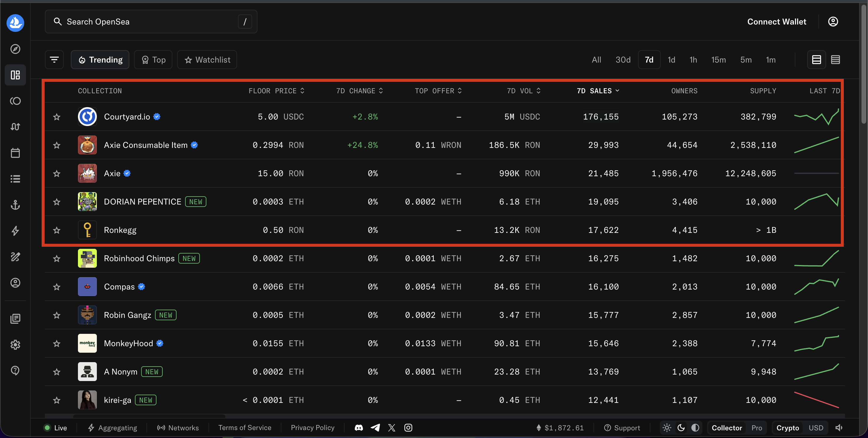Open the X (Twitter) icon in footer
This screenshot has width=868, height=438.
pyautogui.click(x=391, y=428)
